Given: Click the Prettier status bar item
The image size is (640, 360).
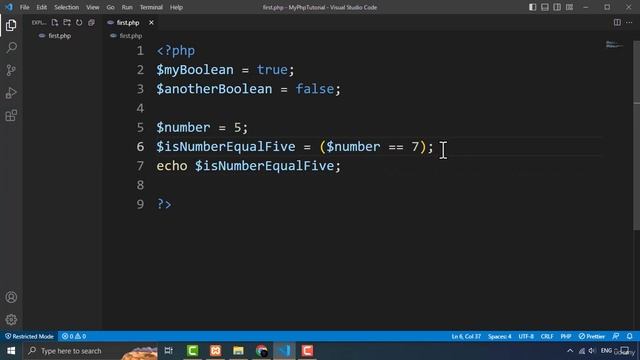Looking at the screenshot, I should pos(592,336).
